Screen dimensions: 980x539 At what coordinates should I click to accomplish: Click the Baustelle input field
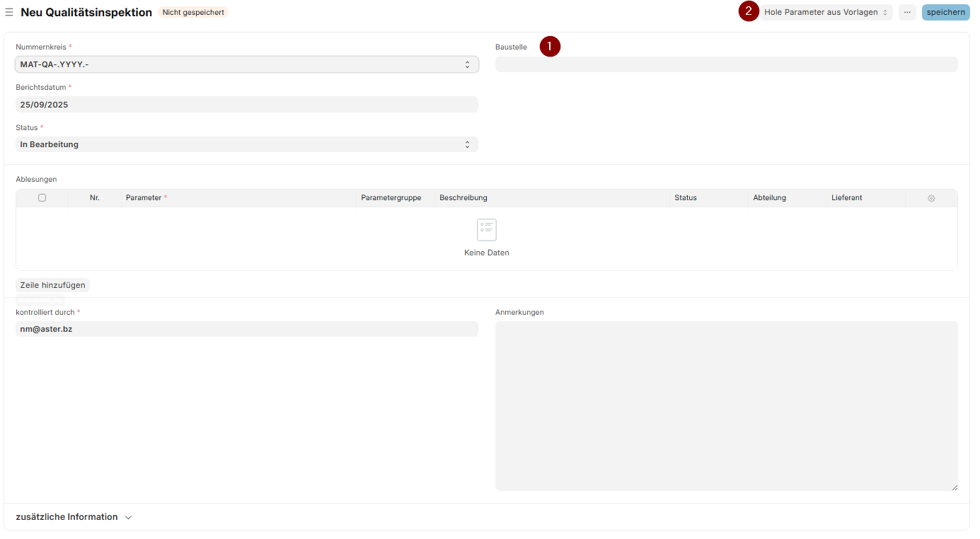[x=726, y=64]
